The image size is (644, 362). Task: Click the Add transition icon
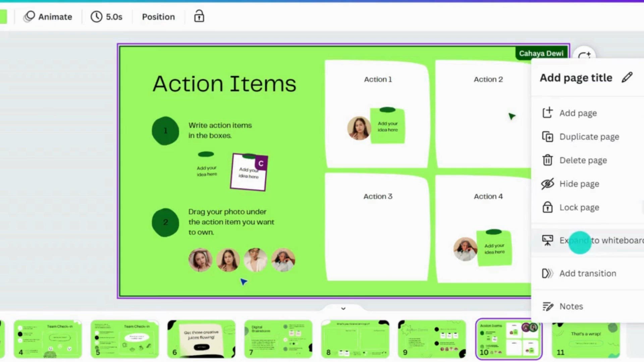547,274
